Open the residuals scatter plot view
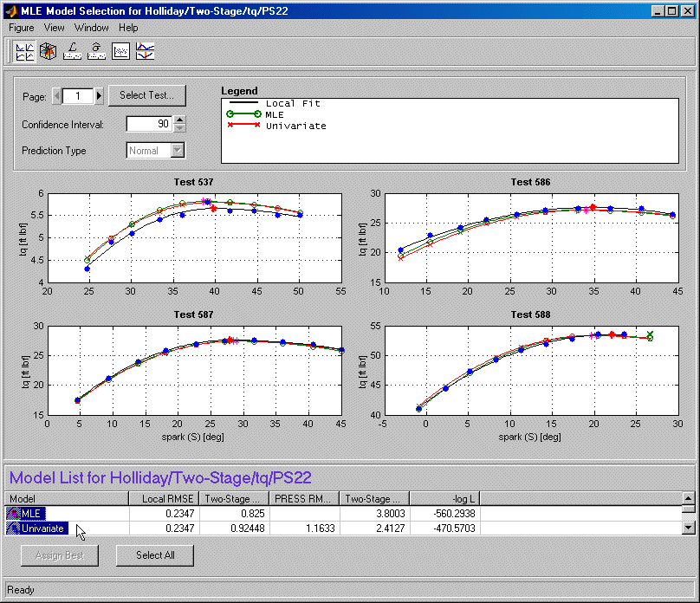 120,51
